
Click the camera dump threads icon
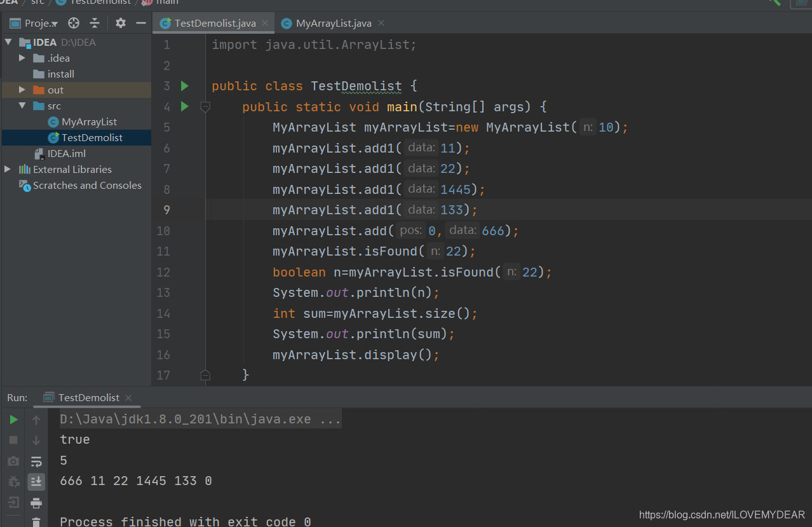[13, 461]
